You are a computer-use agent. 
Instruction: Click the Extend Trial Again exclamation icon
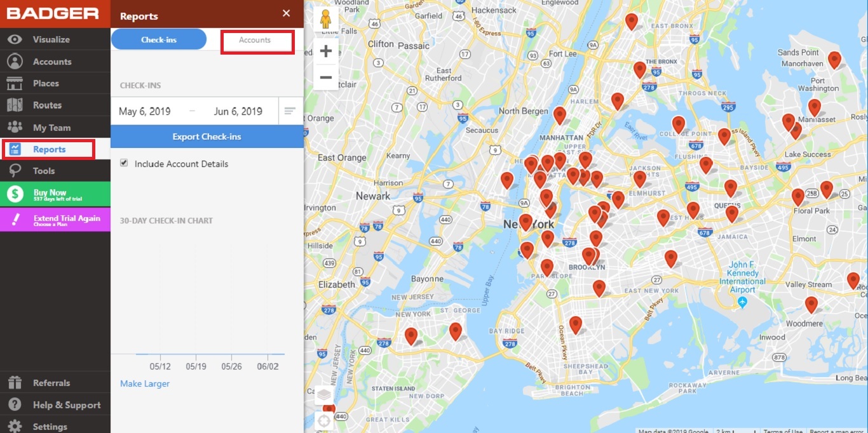tap(15, 220)
